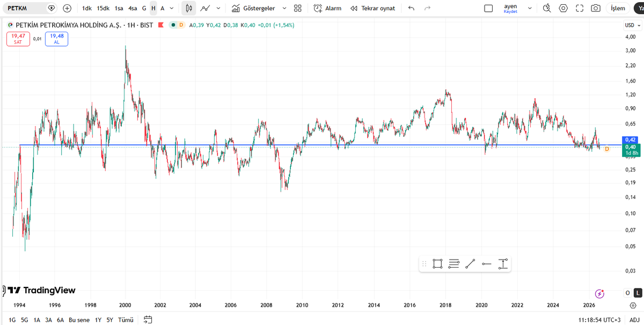This screenshot has width=644, height=325.
Task: Expand the timeframe list dropdown arrow
Action: coord(171,8)
